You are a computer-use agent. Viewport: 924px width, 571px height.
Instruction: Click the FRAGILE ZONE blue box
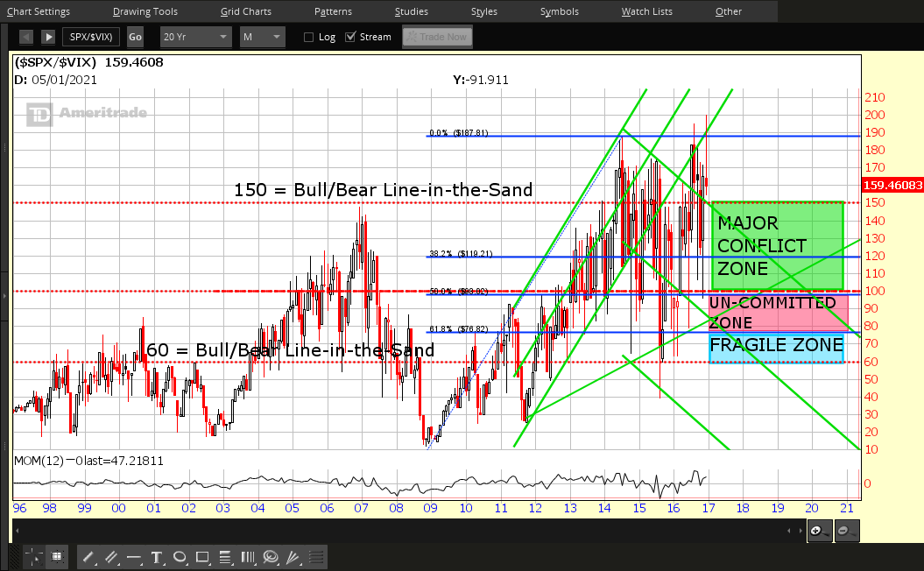coord(777,349)
